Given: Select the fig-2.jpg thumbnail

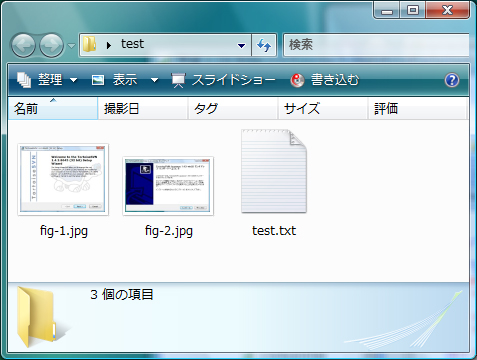Looking at the screenshot, I should tap(168, 186).
